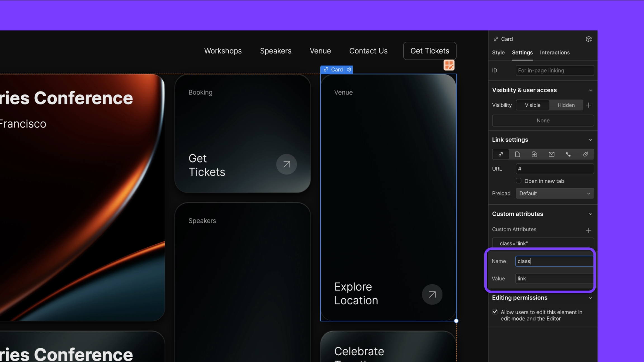644x362 pixels.
Task: Choose the file attachment link icon
Action: [x=585, y=154]
